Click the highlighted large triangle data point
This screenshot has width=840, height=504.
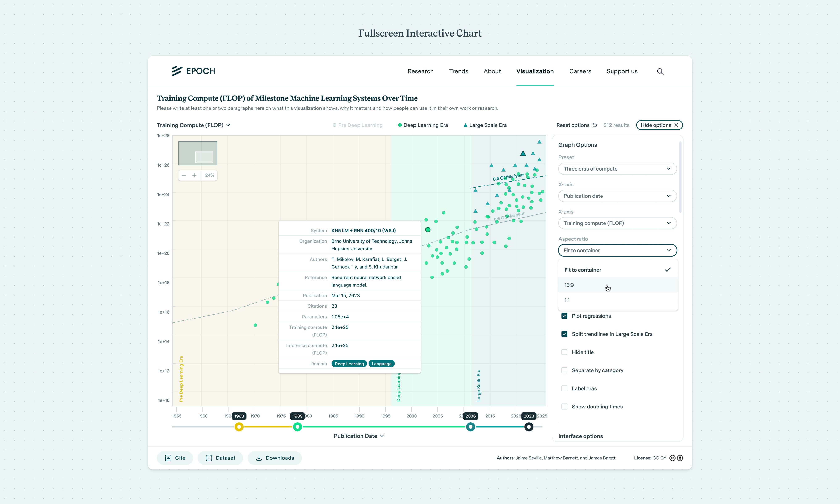523,154
